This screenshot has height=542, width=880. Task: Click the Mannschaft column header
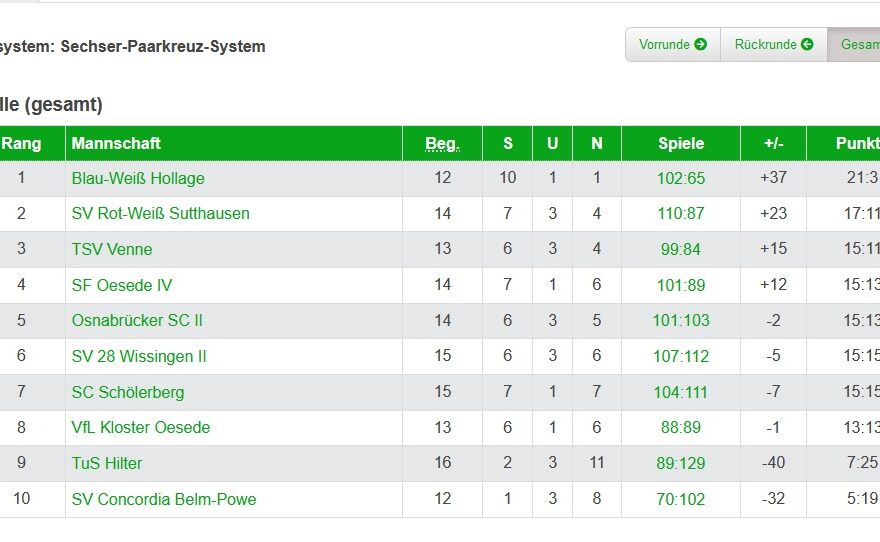pos(116,144)
